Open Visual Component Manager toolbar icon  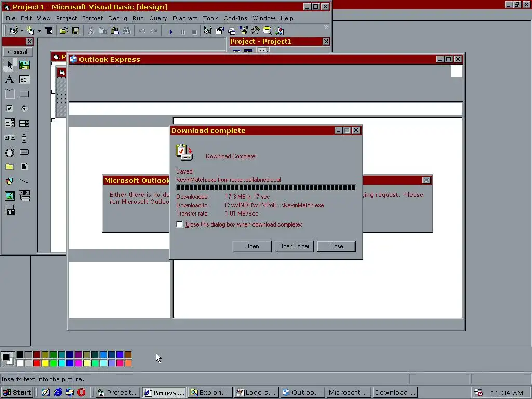coord(280,31)
